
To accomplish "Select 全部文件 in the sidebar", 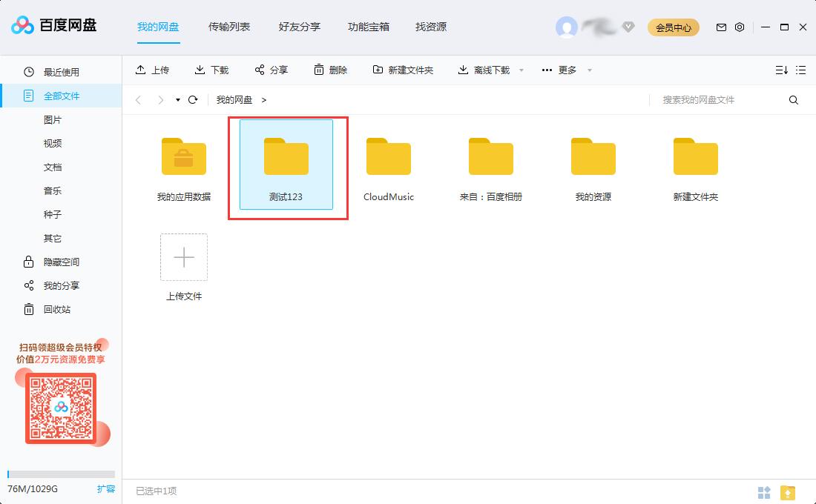I will tap(61, 96).
